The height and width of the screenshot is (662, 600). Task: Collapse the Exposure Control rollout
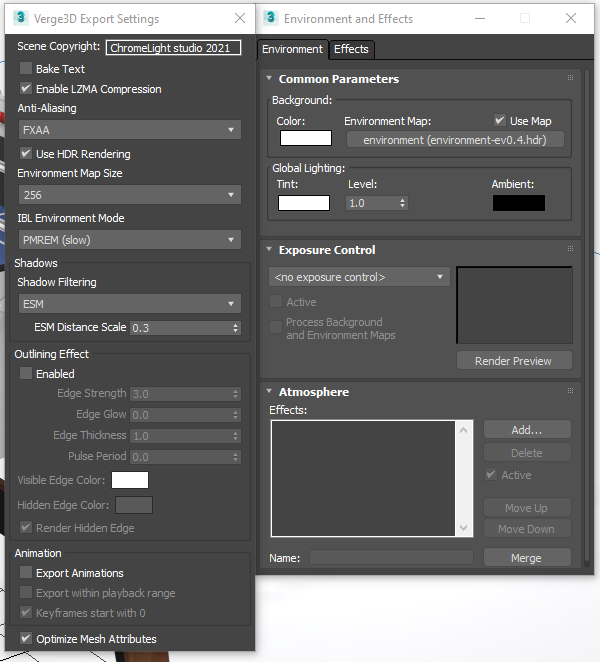coord(269,249)
